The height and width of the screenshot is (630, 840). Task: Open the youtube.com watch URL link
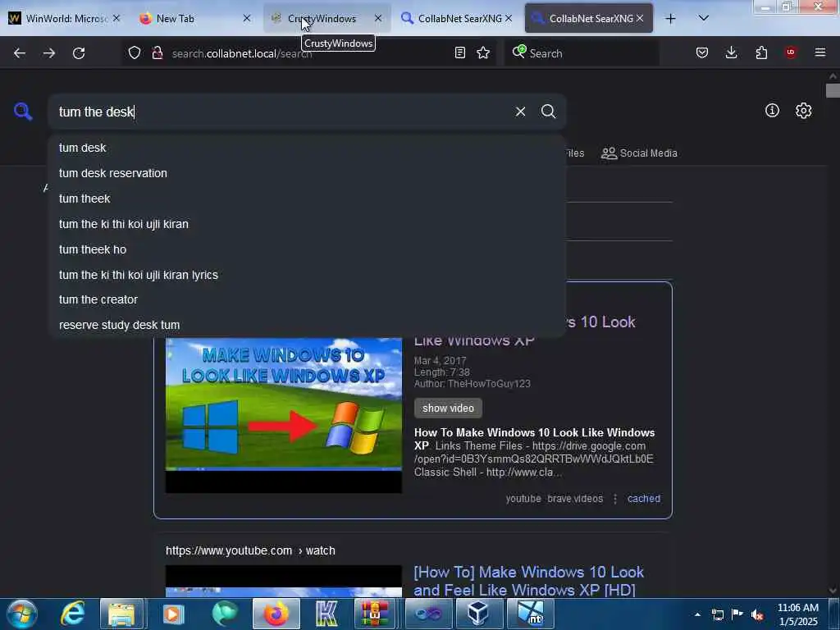click(x=250, y=550)
